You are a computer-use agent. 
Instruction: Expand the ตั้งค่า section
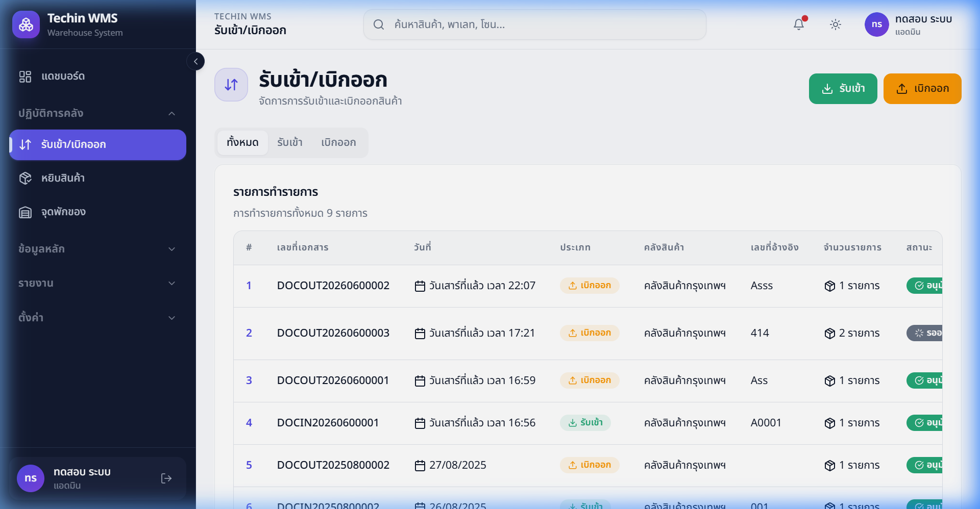pos(97,317)
